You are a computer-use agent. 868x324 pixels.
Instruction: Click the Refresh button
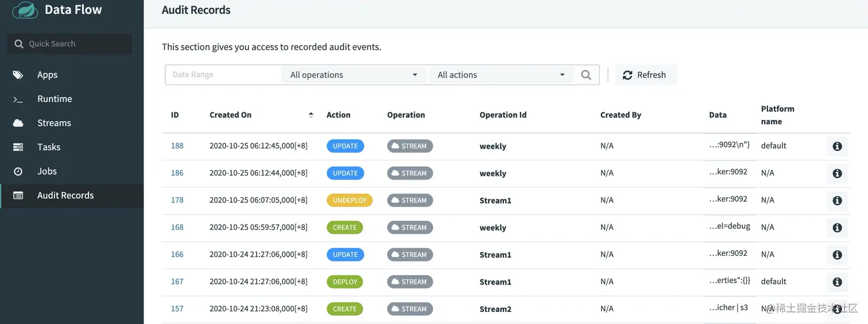646,75
